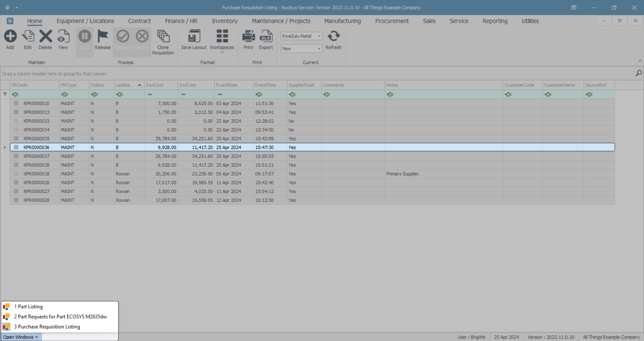Click the Save Layout icon
Image resolution: width=644 pixels, height=341 pixels.
coord(194,36)
